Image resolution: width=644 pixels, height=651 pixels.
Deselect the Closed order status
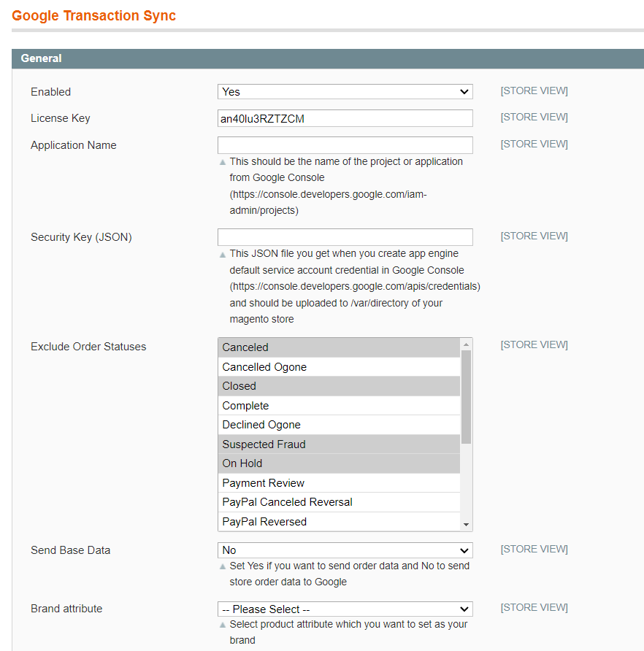pos(292,385)
